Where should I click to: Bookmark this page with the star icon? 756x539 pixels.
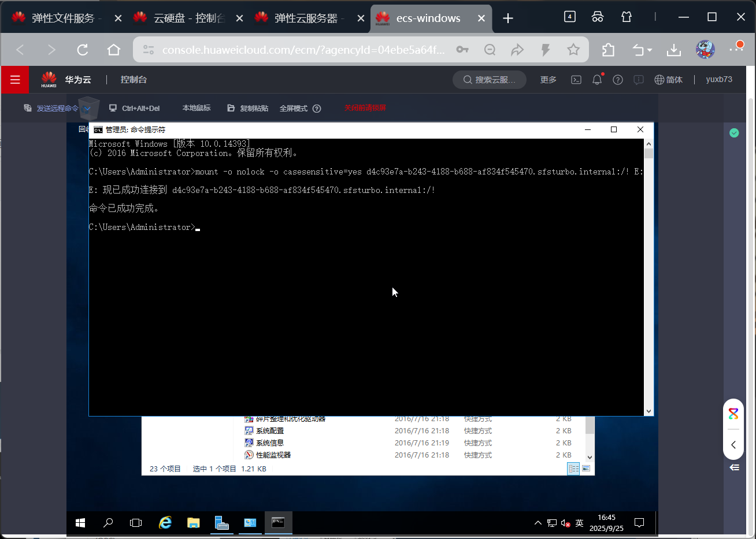pyautogui.click(x=573, y=50)
